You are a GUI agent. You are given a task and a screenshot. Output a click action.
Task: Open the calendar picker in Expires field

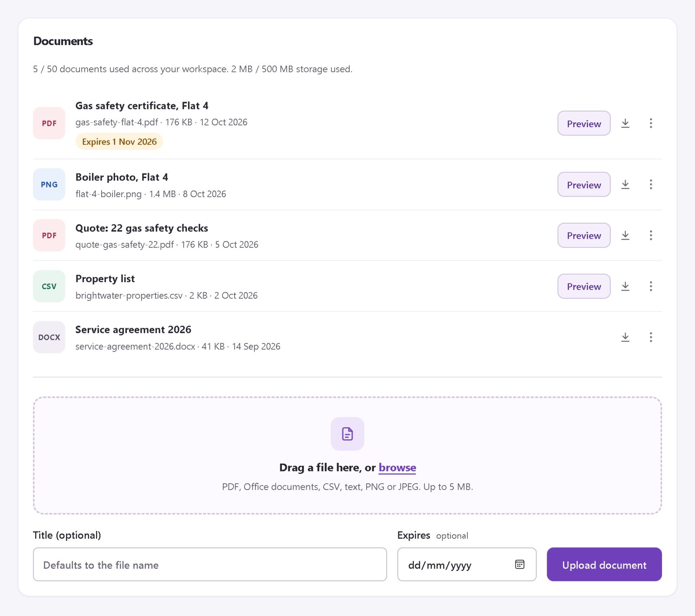[520, 564]
